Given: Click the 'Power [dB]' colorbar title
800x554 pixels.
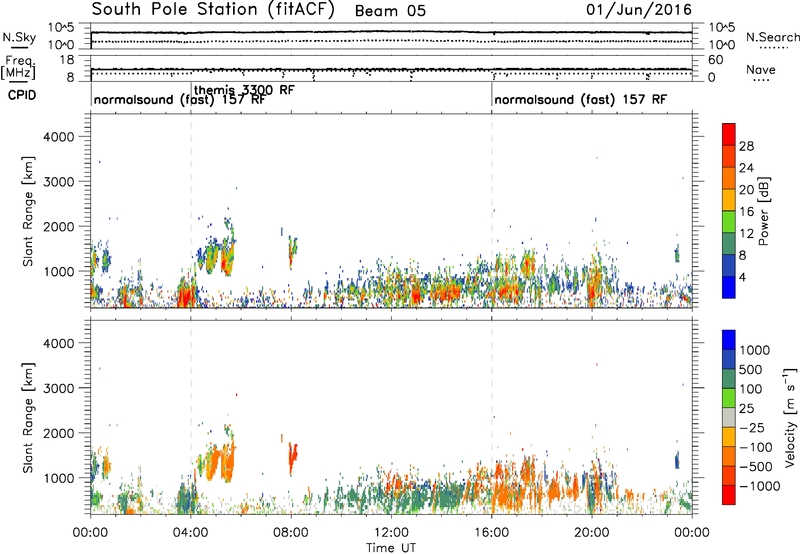Looking at the screenshot, I should tap(764, 211).
